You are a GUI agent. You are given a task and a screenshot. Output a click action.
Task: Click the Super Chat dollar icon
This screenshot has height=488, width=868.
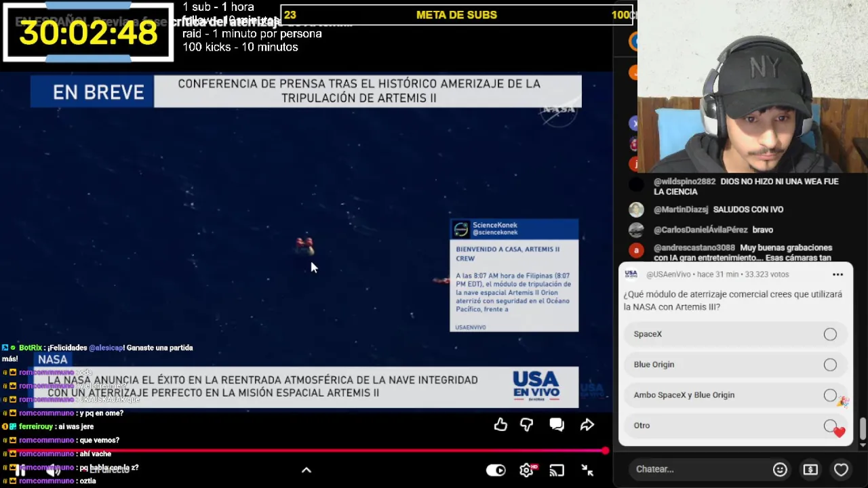[x=810, y=469]
